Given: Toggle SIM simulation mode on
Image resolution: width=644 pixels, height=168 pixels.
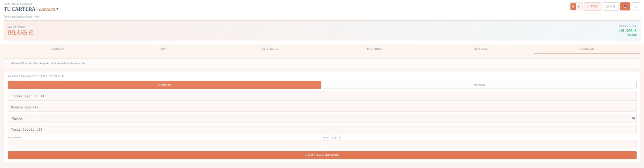Looking at the screenshot, I should coord(610,6).
